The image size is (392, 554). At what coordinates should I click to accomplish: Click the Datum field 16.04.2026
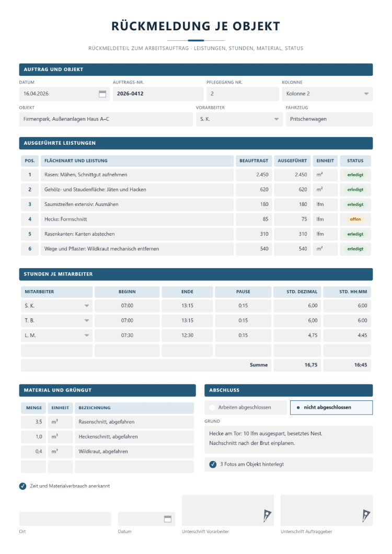click(64, 94)
